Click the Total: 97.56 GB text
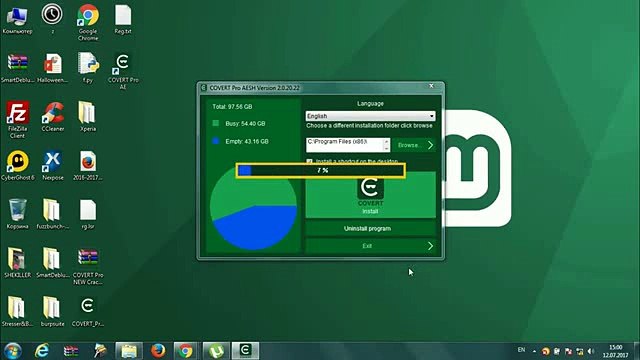The image size is (640, 360). [232, 107]
